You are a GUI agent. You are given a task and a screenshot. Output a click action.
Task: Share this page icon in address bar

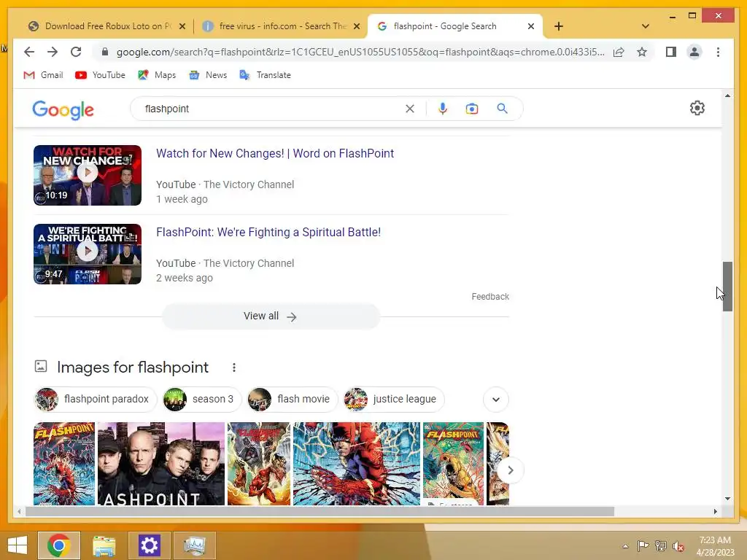[x=619, y=52]
